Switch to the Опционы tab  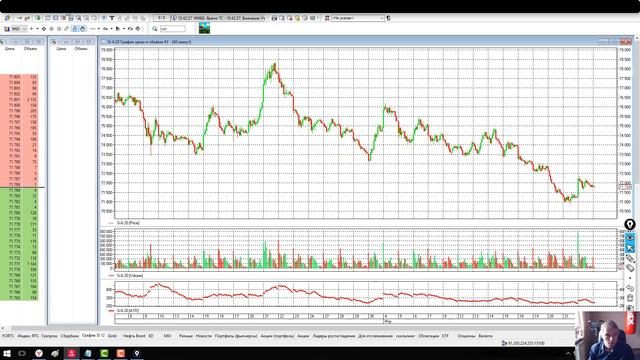[467, 336]
